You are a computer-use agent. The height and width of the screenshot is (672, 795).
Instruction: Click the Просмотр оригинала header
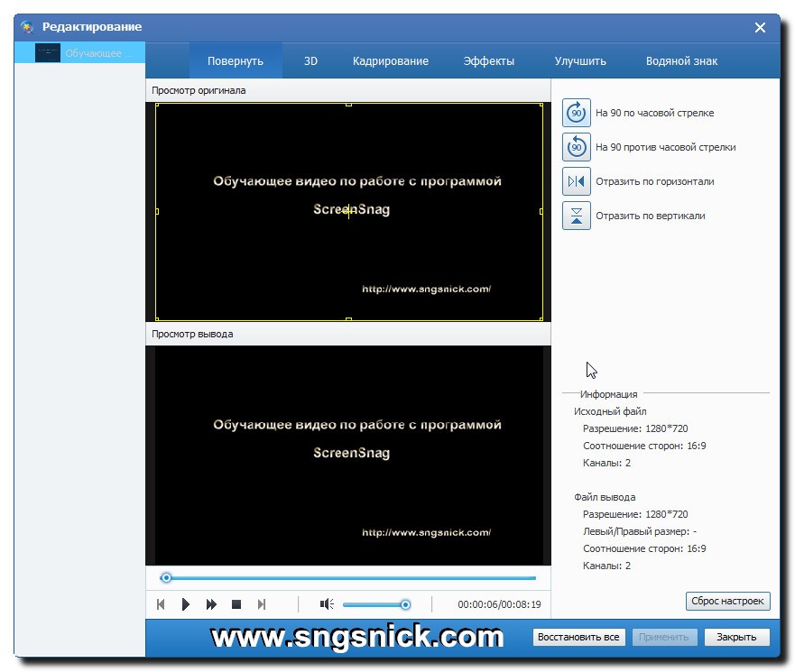click(199, 90)
